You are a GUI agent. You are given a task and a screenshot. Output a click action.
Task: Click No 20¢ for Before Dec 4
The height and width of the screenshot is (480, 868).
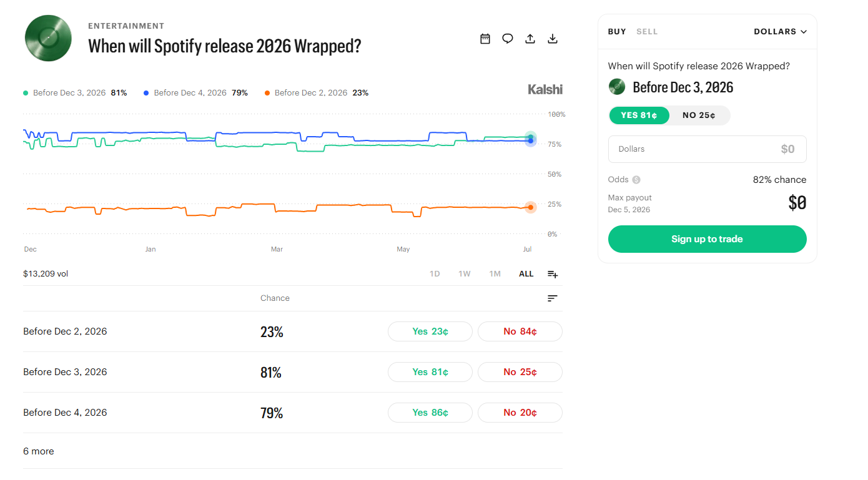pyautogui.click(x=520, y=413)
